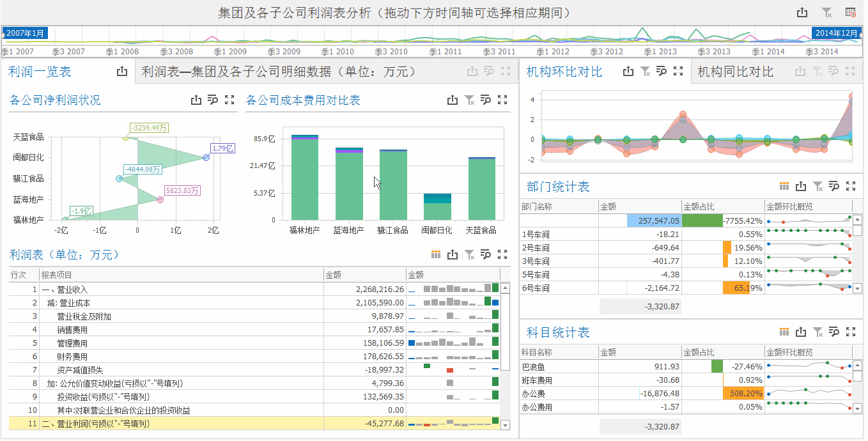
Task: Export the whole dashboard from title bar
Action: coord(802,12)
